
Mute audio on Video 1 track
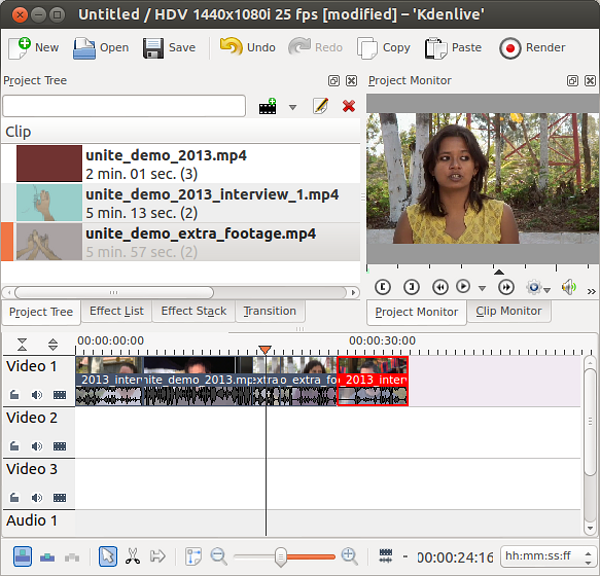[x=37, y=395]
